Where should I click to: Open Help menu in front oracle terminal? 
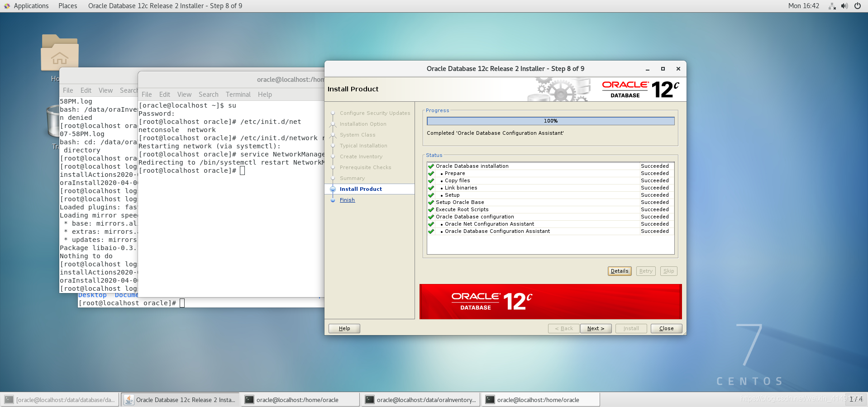(265, 95)
